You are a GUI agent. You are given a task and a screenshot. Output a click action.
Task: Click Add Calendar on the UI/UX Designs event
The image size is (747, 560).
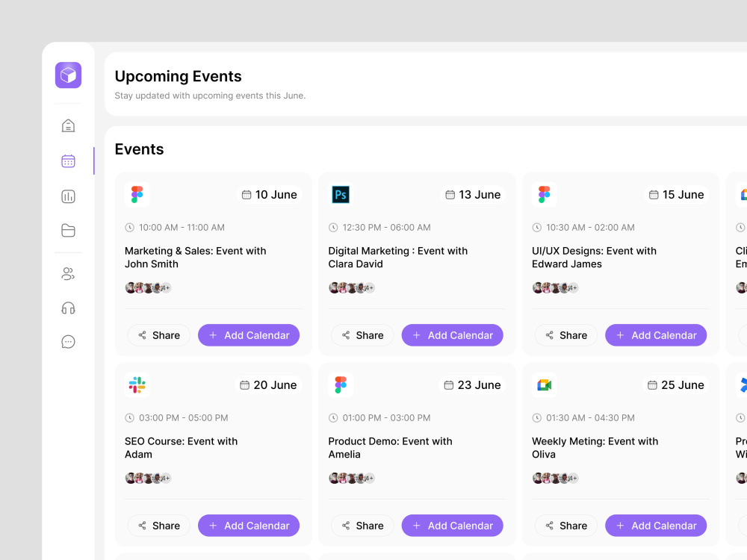click(656, 335)
